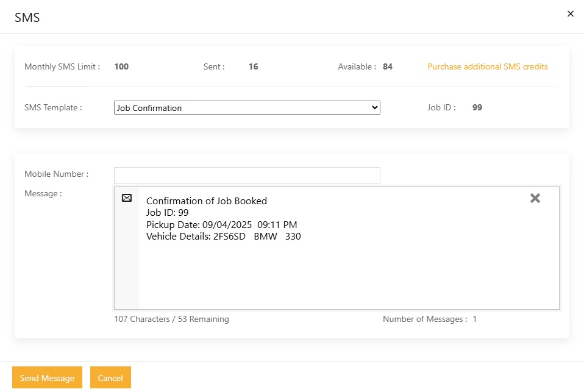Click the 'Job ID: 99' line in the message

click(x=167, y=212)
